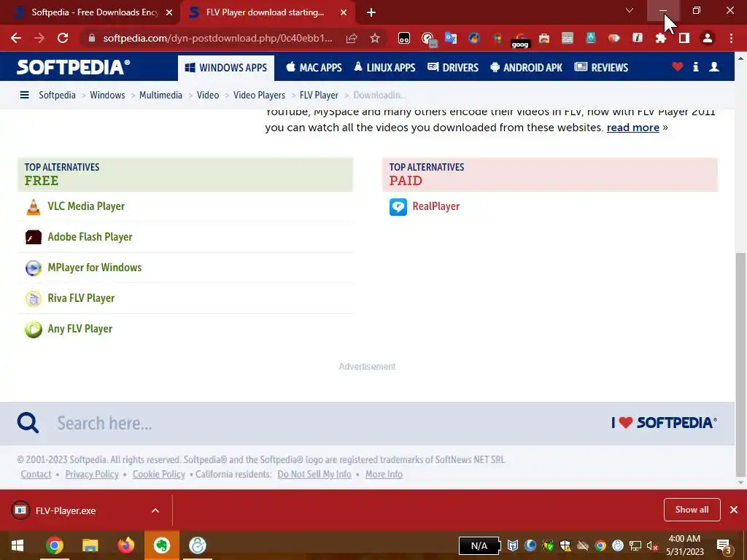This screenshot has height=560, width=747.
Task: Go to the Multimedia breadcrumb
Action: click(x=160, y=95)
